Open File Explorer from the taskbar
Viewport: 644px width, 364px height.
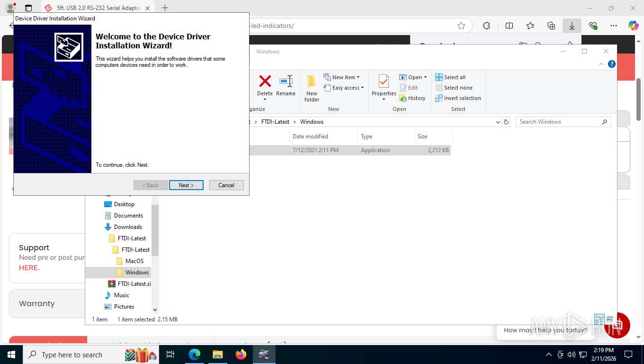click(217, 355)
